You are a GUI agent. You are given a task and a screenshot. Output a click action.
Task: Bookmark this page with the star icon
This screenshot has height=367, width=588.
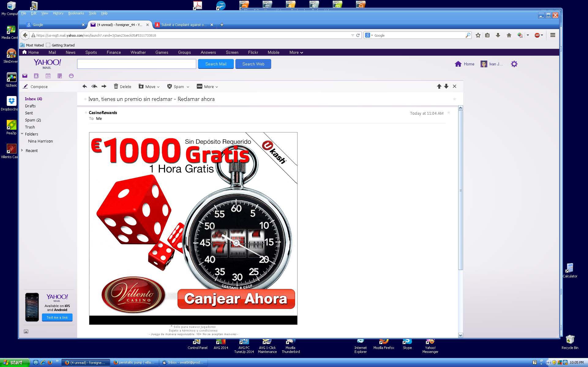pyautogui.click(x=478, y=35)
